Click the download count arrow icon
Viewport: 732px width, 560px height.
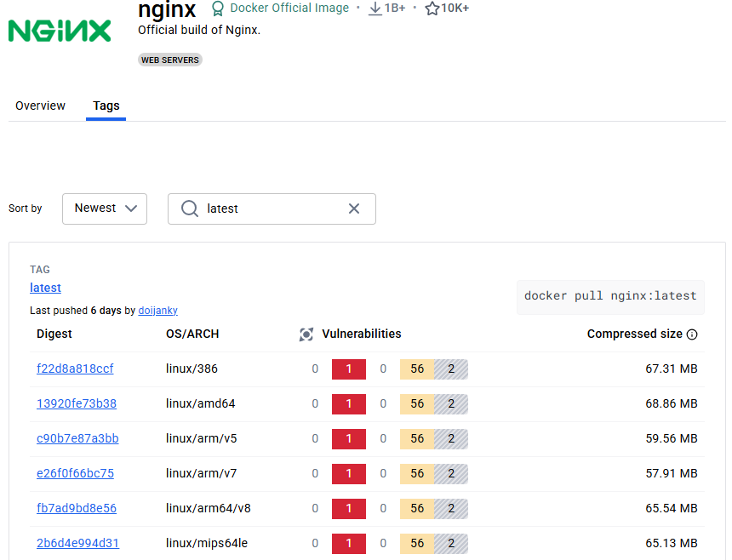pyautogui.click(x=375, y=9)
